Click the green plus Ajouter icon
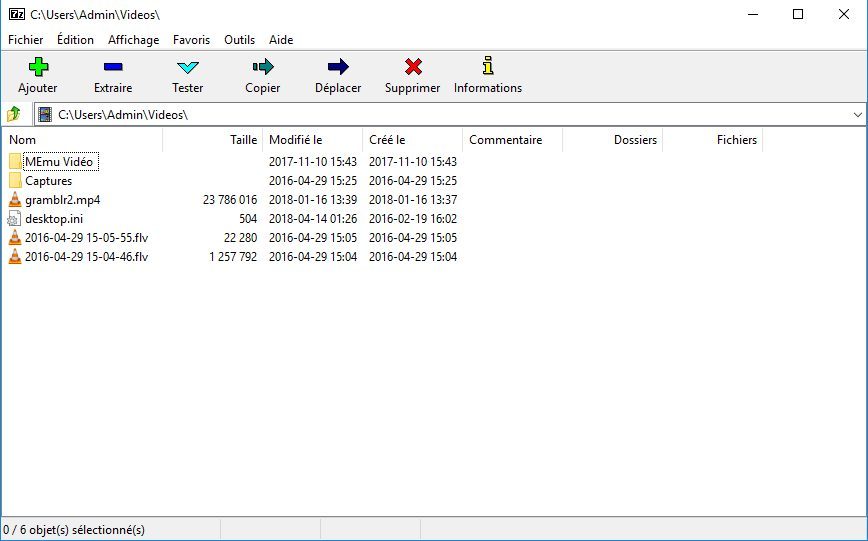This screenshot has height=541, width=868. point(38,67)
